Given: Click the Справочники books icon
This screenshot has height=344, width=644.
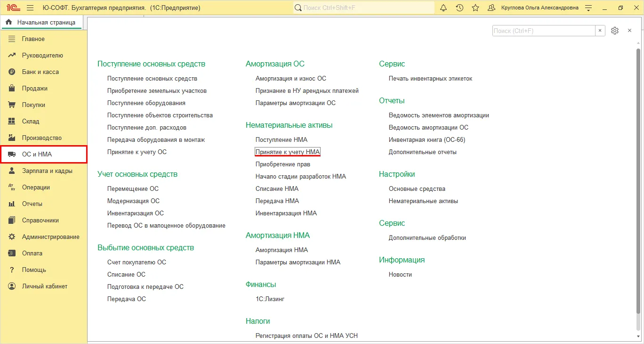Looking at the screenshot, I should click(12, 221).
